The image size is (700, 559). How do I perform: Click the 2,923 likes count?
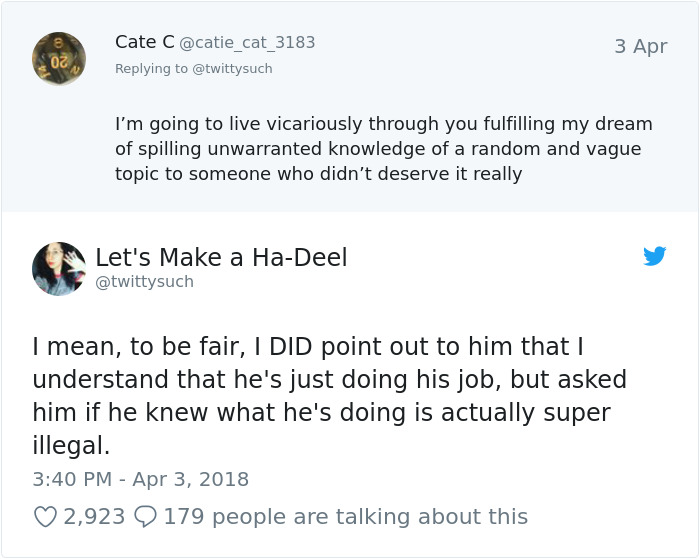click(x=94, y=517)
